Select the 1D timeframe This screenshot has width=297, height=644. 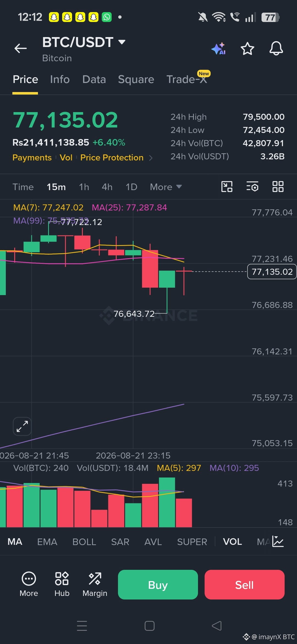click(x=131, y=187)
